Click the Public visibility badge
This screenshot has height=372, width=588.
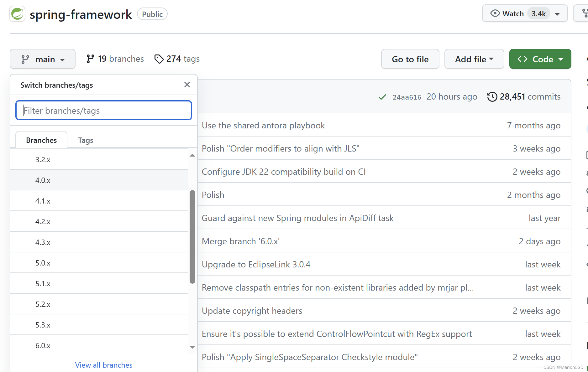[x=152, y=14]
